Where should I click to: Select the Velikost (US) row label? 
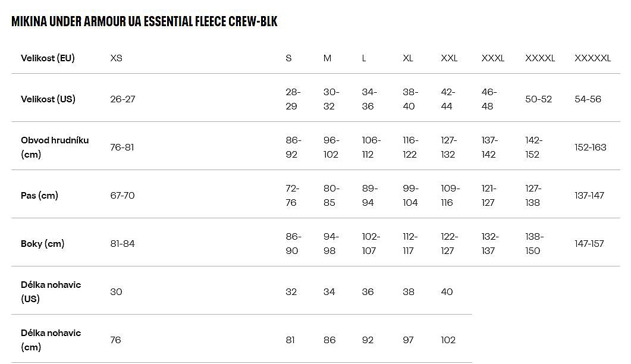pyautogui.click(x=48, y=99)
